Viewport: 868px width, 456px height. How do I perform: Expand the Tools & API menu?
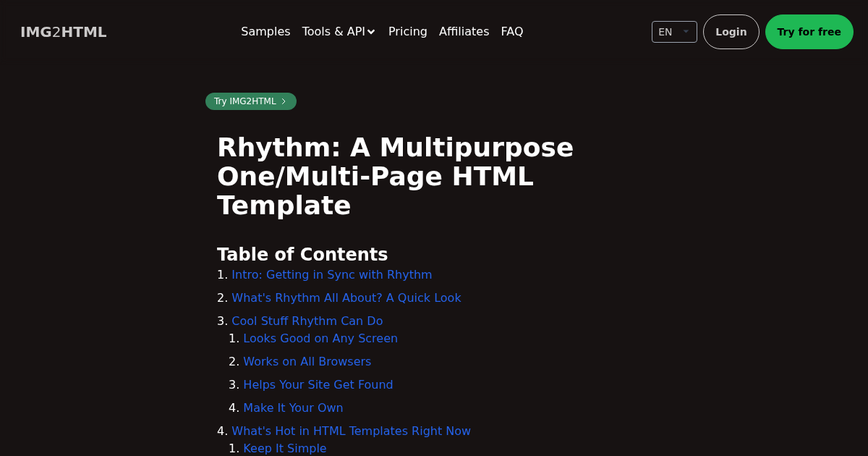339,32
